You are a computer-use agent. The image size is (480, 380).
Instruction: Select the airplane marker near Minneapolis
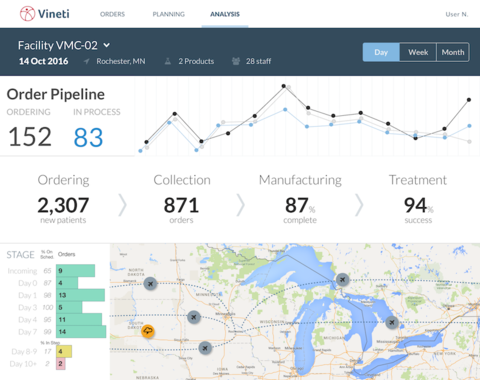click(194, 317)
